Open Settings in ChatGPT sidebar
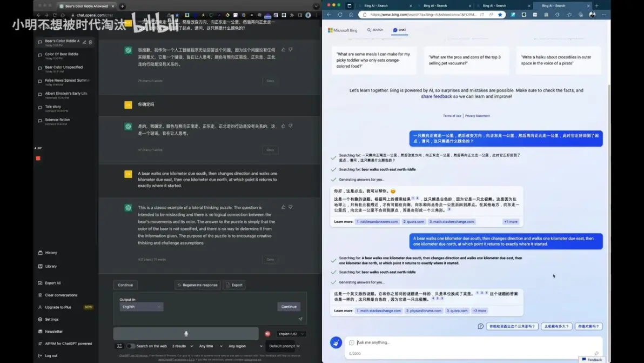Viewport: 644px width, 363px height. pyautogui.click(x=52, y=319)
